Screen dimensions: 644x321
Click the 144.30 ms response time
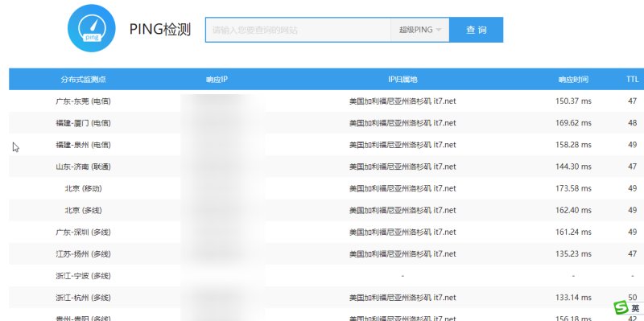pyautogui.click(x=573, y=167)
